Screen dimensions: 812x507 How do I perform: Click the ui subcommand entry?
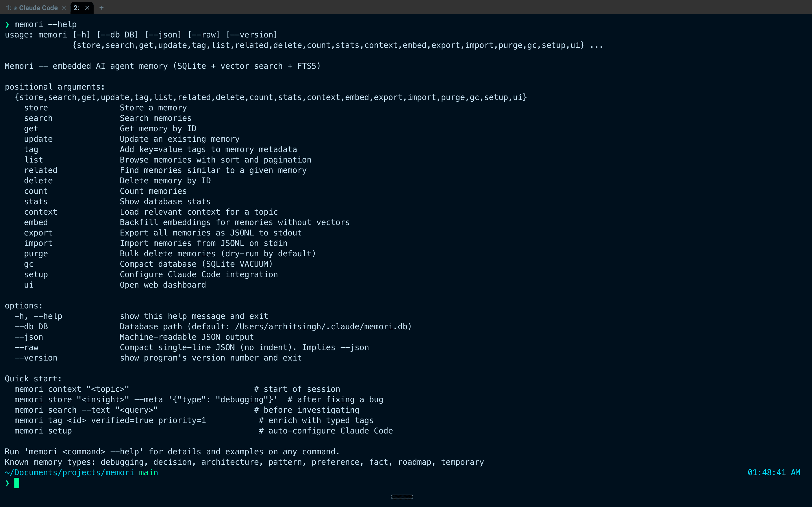[x=28, y=284]
